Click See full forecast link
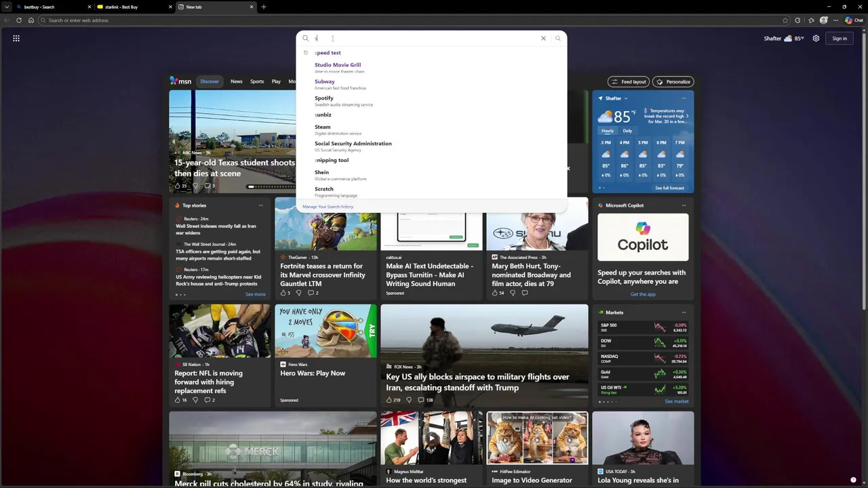The height and width of the screenshot is (488, 868). (x=669, y=188)
